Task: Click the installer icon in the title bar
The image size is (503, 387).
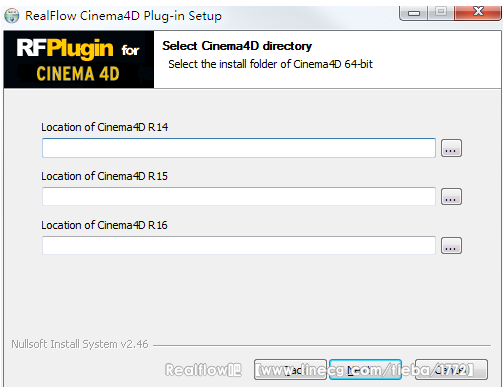Action: (12, 16)
